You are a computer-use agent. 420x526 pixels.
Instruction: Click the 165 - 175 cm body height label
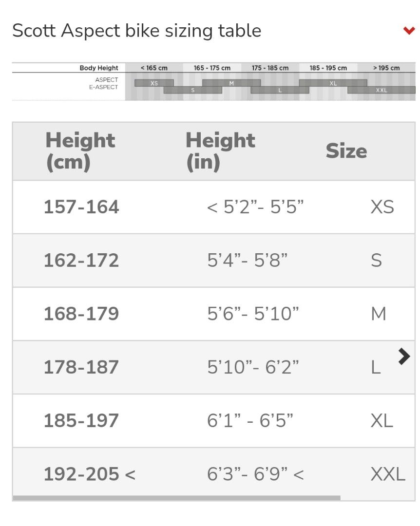click(212, 68)
